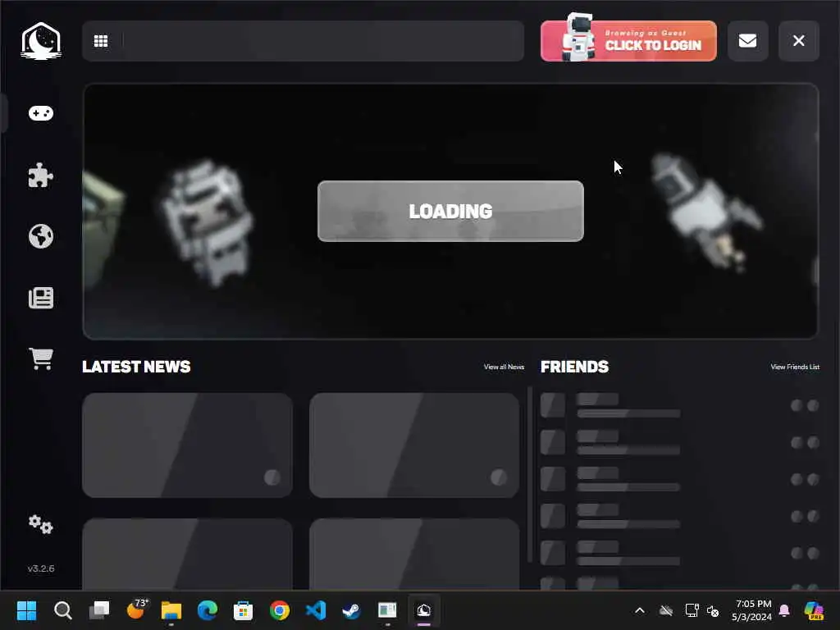Image resolution: width=840 pixels, height=630 pixels.
Task: Open the Windows Start menu
Action: 26,610
